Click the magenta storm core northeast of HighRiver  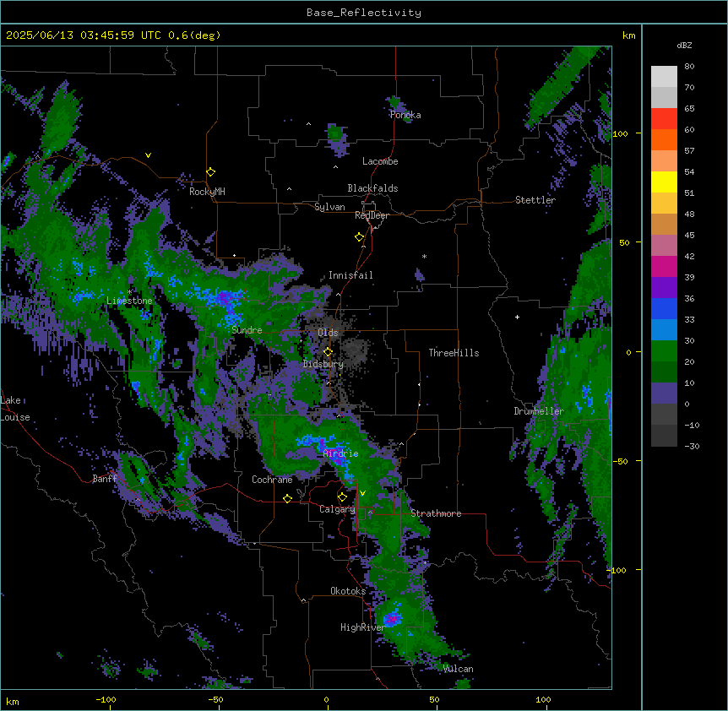393,619
